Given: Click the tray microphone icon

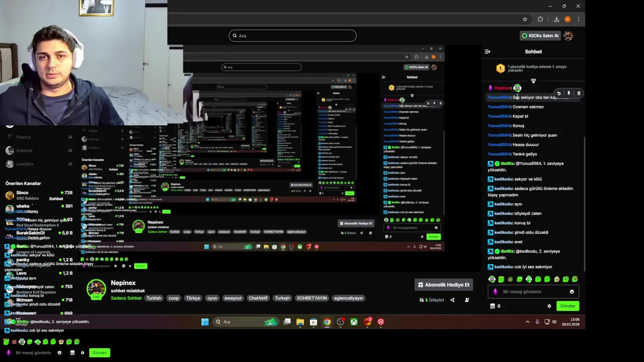Looking at the screenshot, I should tap(537, 322).
